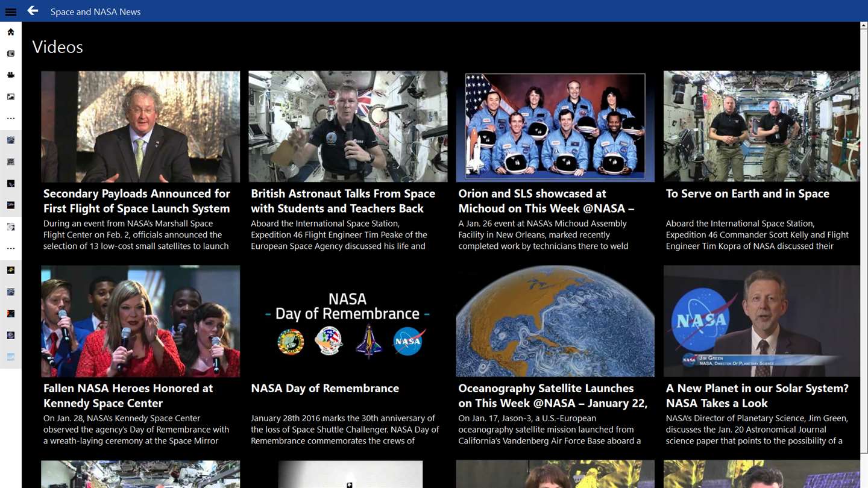Open the white thumbnail above the second sidebar ellipsis
This screenshot has width=868, height=488.
[x=11, y=227]
